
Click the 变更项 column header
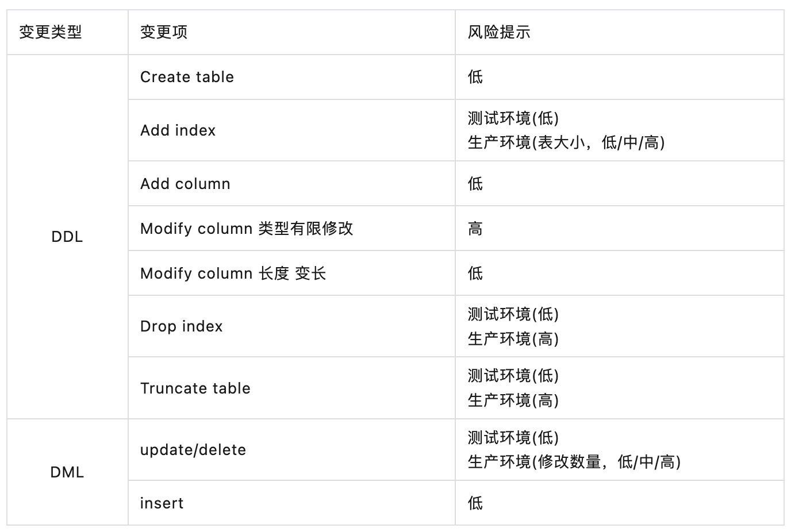pyautogui.click(x=164, y=32)
